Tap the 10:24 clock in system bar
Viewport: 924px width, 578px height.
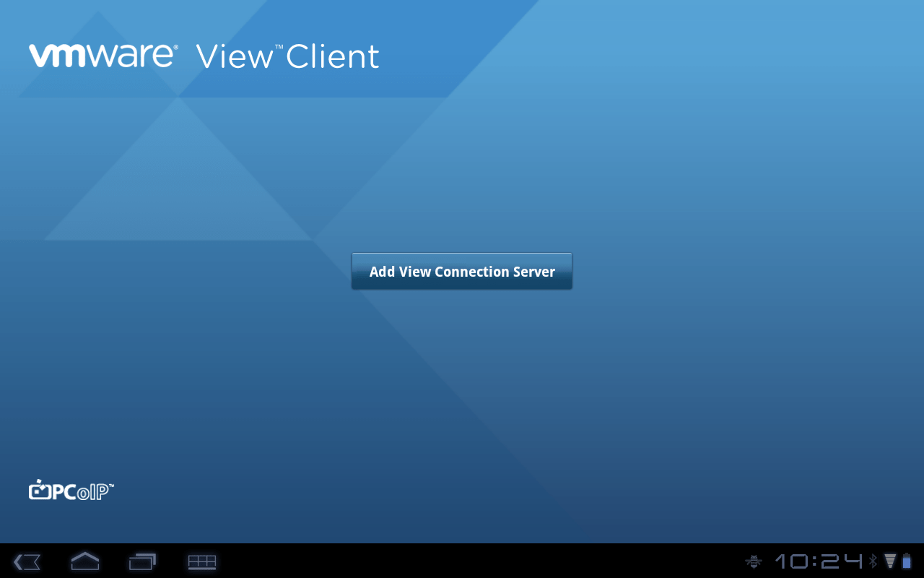[819, 561]
